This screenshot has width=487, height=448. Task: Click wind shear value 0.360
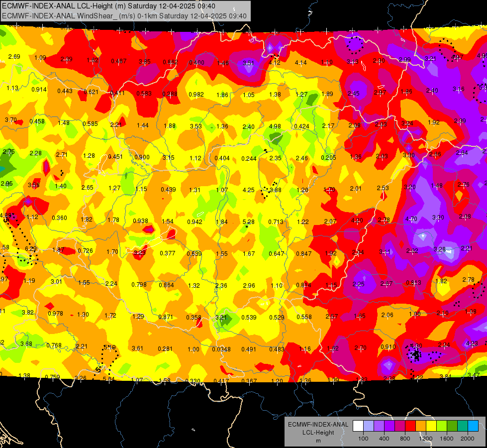(59, 218)
